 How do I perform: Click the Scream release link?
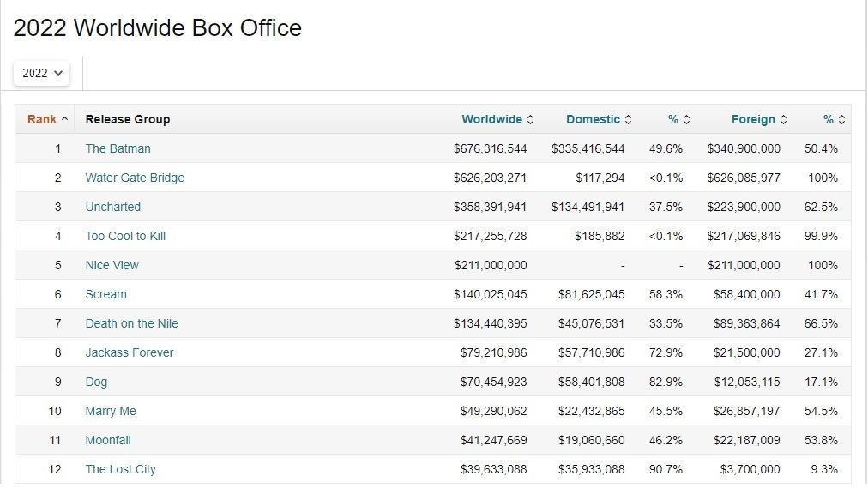tap(105, 294)
